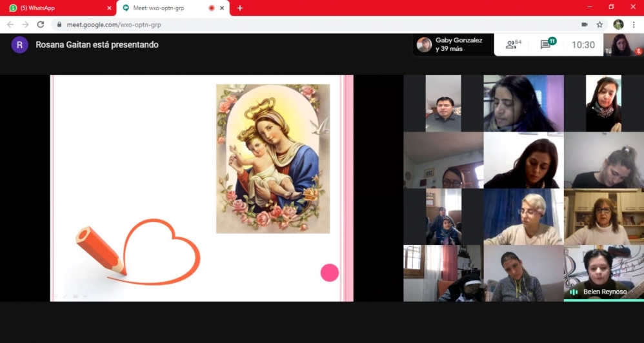Go back in browser history
Viewport: 644px width, 343px height.
point(10,24)
